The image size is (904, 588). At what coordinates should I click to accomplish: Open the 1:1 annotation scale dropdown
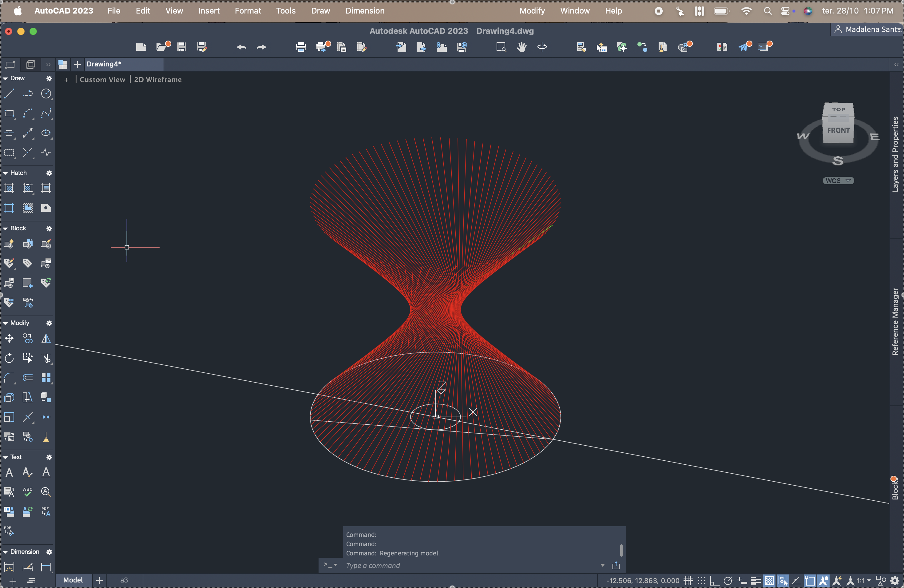[863, 580]
